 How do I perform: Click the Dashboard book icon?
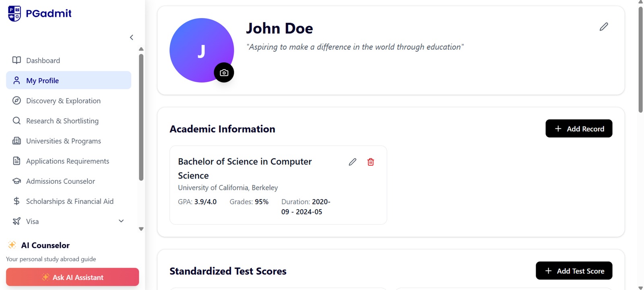click(17, 60)
